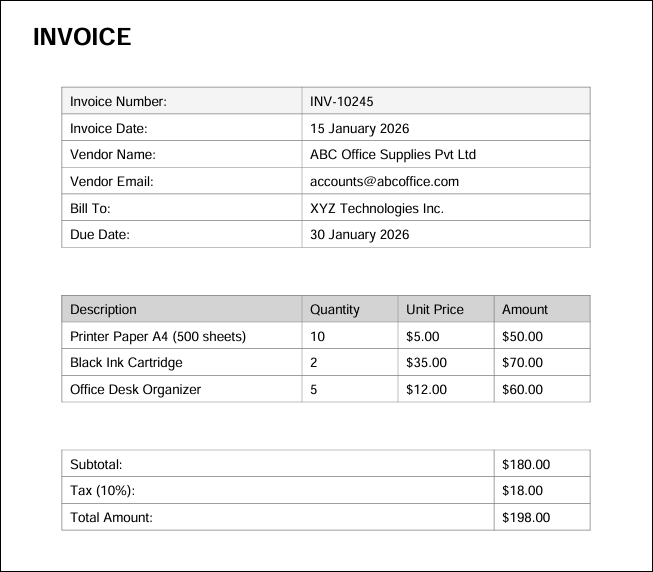Click the $60.00 amount cell
The height and width of the screenshot is (572, 653).
pyautogui.click(x=523, y=390)
